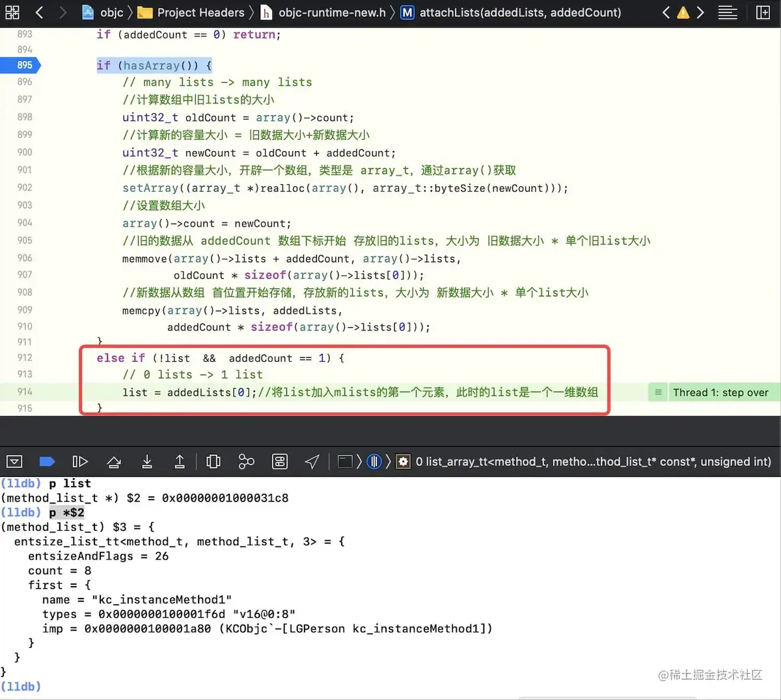Click 'uint32_t newCount' declaration line
Viewport: 781px width, 700px height.
(x=259, y=153)
